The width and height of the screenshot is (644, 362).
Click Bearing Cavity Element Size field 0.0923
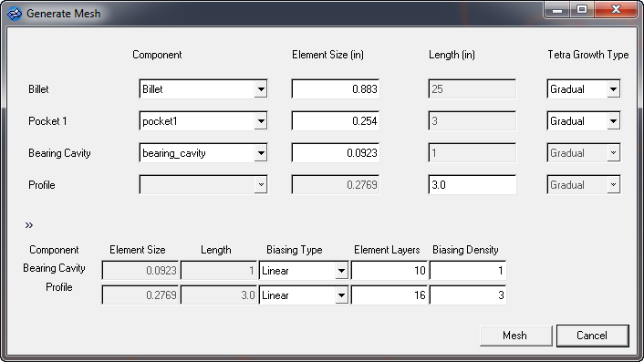(336, 153)
